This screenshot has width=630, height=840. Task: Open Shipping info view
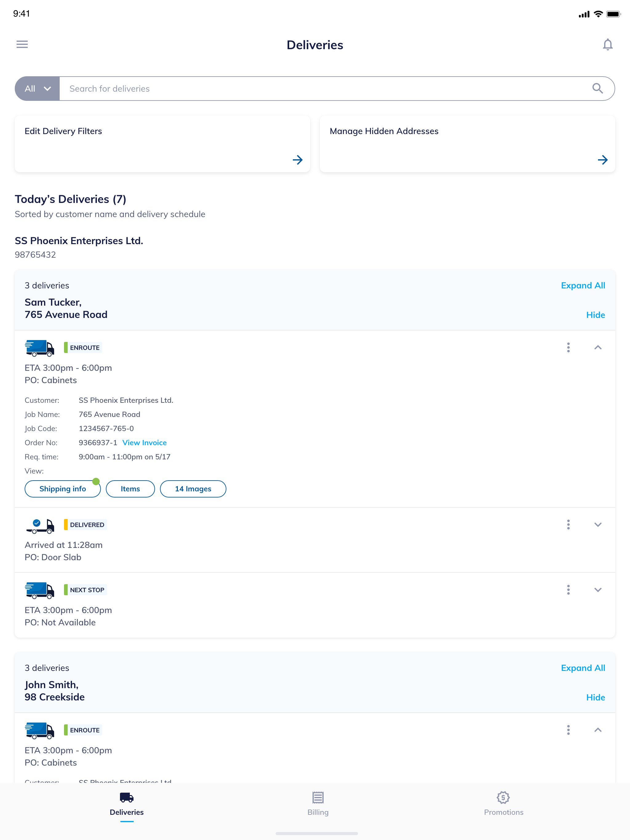pyautogui.click(x=63, y=489)
